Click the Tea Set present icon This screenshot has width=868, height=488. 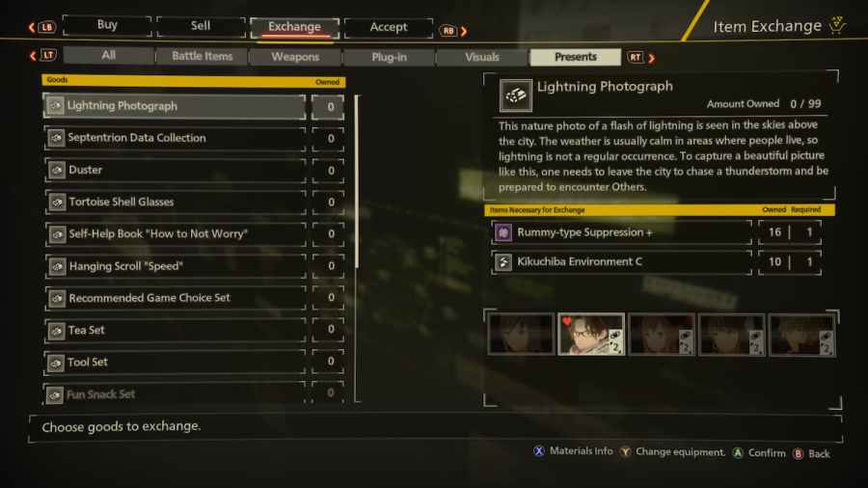point(56,330)
